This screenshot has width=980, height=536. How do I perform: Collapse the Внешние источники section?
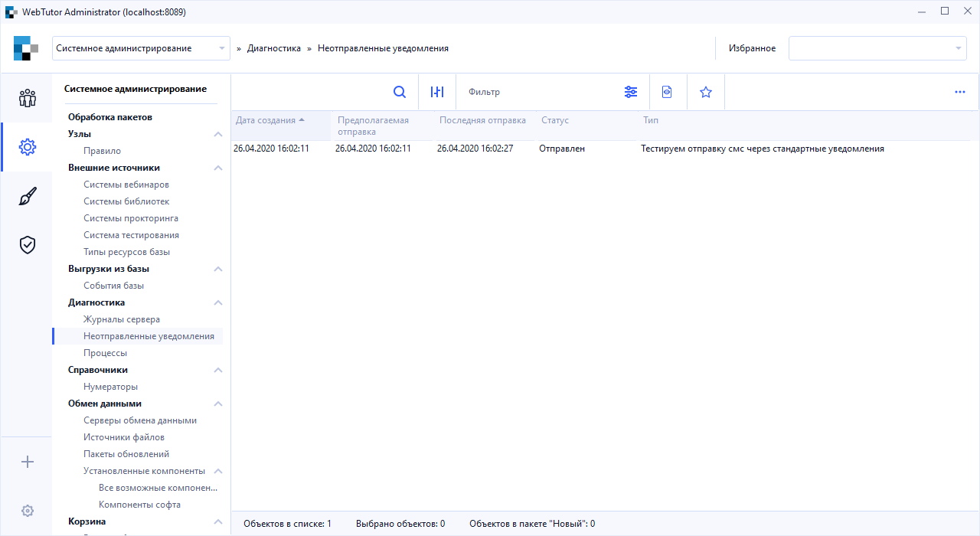pos(218,168)
